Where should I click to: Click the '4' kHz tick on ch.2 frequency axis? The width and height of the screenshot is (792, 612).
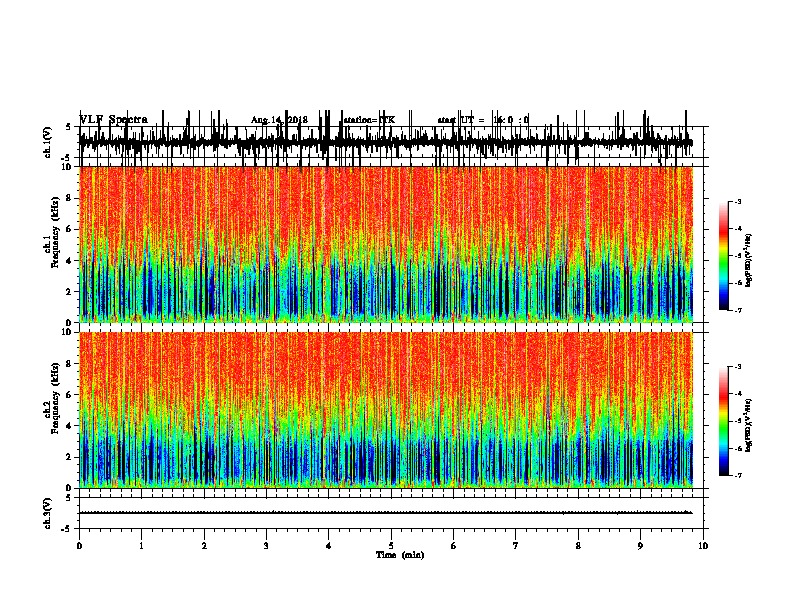(x=69, y=426)
